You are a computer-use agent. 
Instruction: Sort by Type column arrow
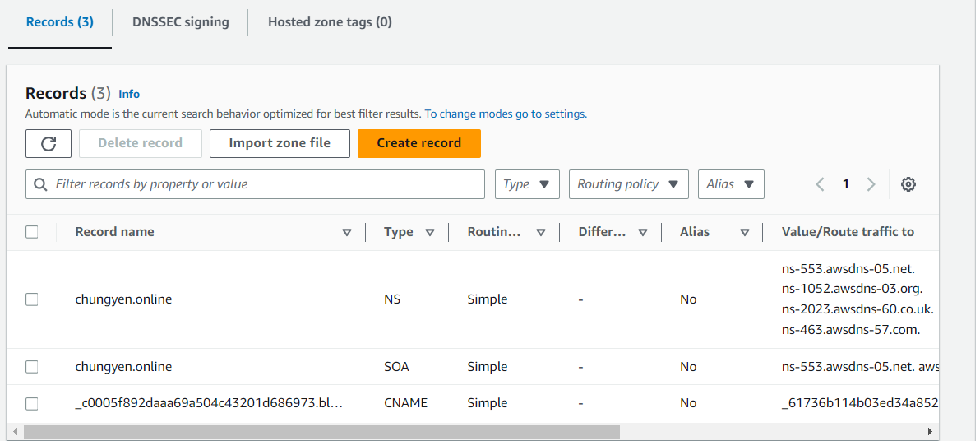[x=430, y=232]
